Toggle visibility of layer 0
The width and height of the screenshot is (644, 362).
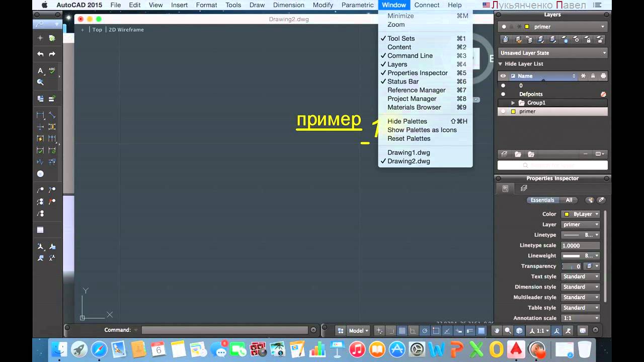point(503,85)
